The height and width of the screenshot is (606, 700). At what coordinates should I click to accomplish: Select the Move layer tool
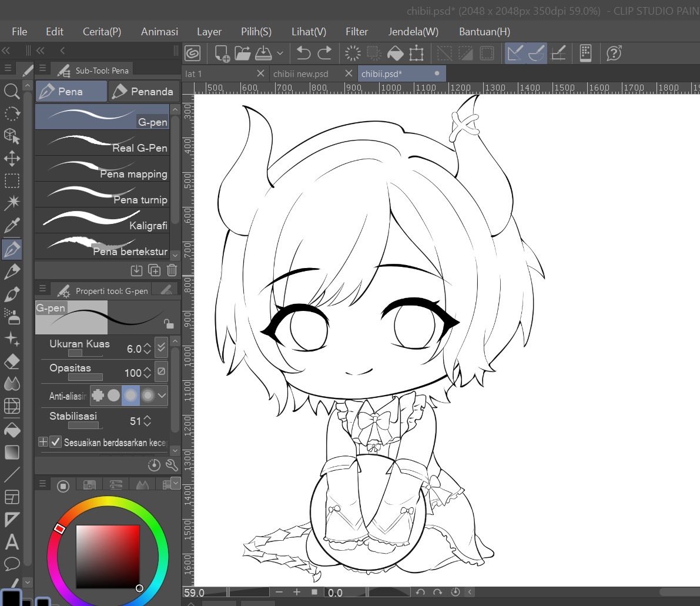(12, 158)
